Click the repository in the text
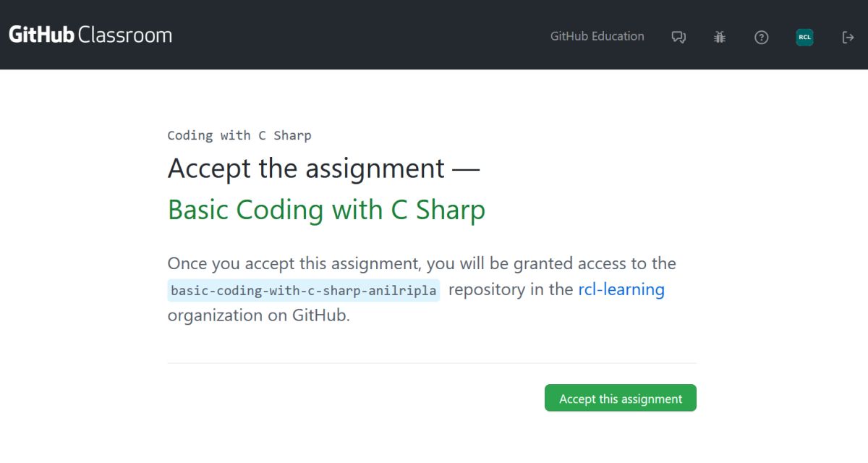The width and height of the screenshot is (868, 463). click(511, 289)
